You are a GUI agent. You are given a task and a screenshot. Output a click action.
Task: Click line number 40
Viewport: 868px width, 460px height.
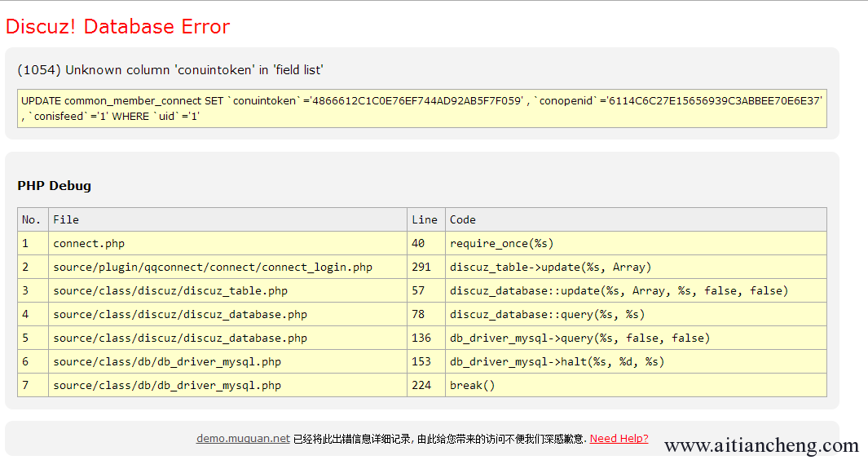[x=425, y=243]
